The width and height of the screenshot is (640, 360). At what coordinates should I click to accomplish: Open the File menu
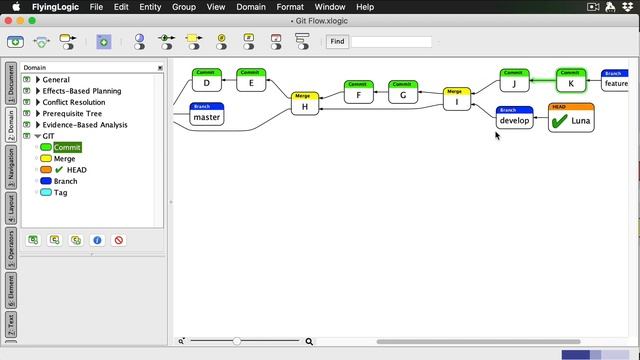click(96, 7)
